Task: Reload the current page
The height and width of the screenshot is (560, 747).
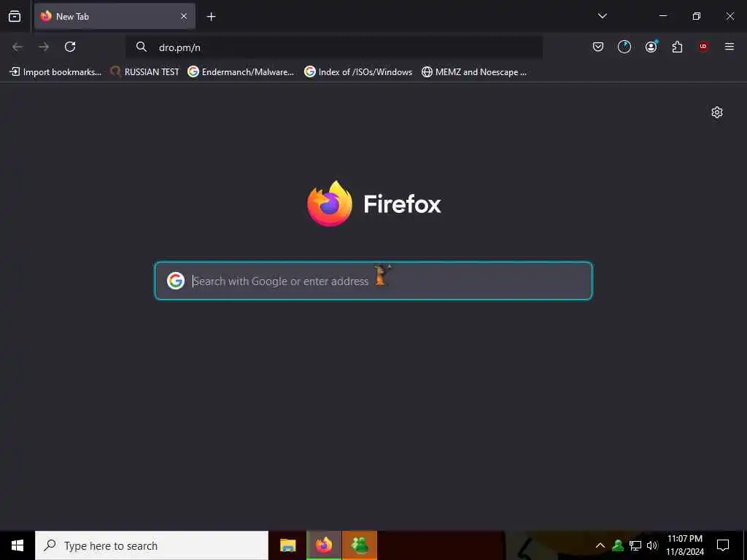Action: point(70,47)
